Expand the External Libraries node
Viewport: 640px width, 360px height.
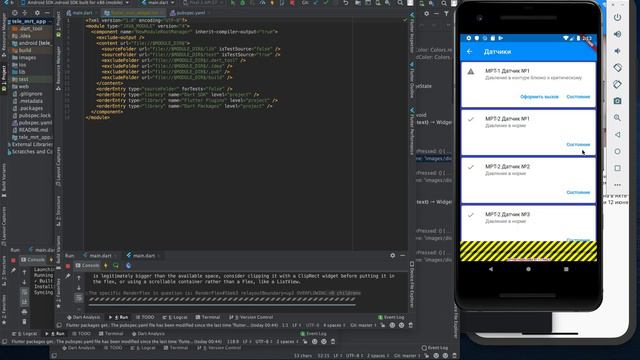(x=30, y=144)
